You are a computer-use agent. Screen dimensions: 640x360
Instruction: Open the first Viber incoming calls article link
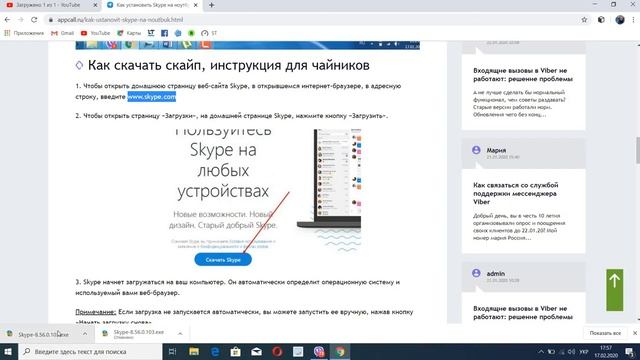523,75
